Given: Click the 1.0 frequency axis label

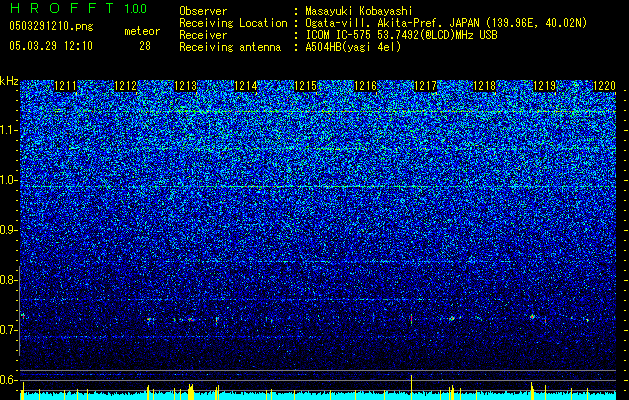Looking at the screenshot, I should point(9,180).
